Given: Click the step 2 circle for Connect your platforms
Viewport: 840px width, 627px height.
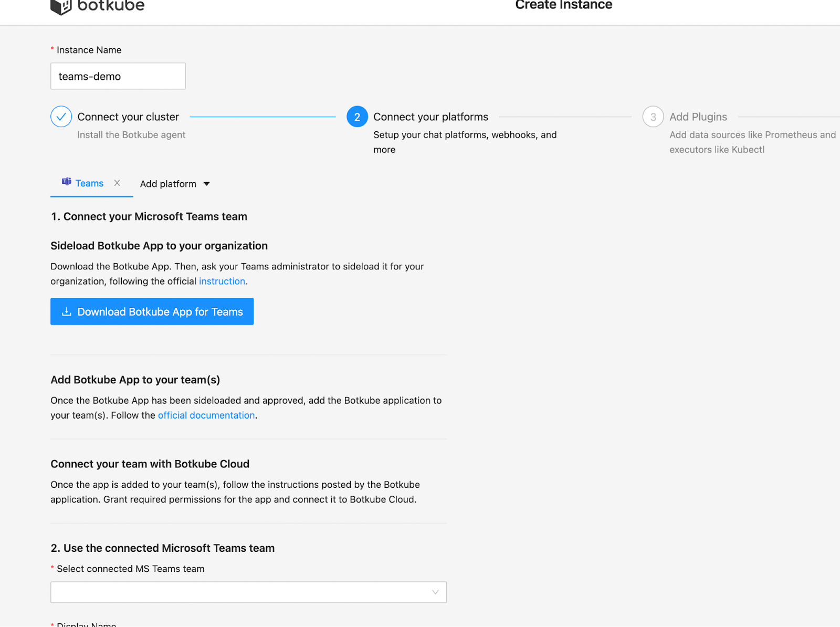Looking at the screenshot, I should [x=357, y=116].
